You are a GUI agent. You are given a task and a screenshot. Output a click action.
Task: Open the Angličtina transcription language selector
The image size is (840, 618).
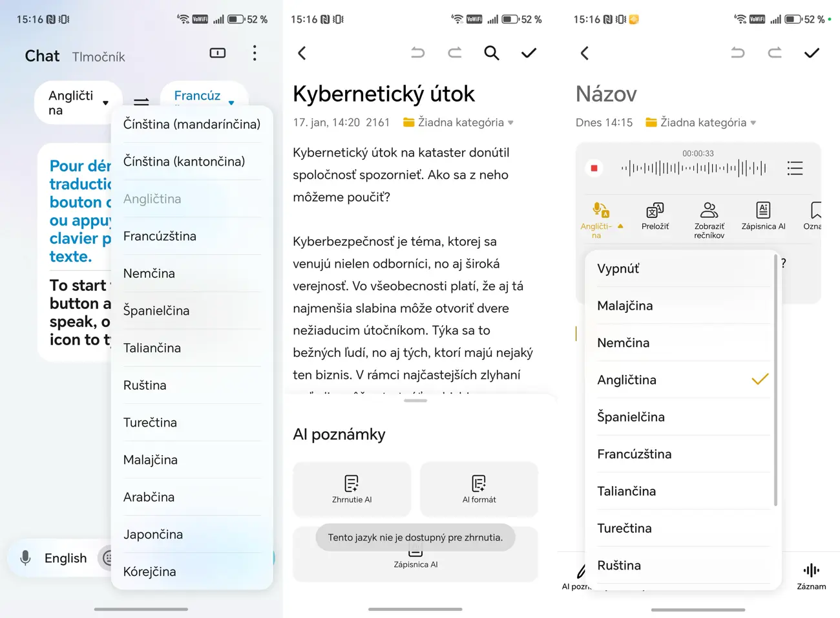600,218
